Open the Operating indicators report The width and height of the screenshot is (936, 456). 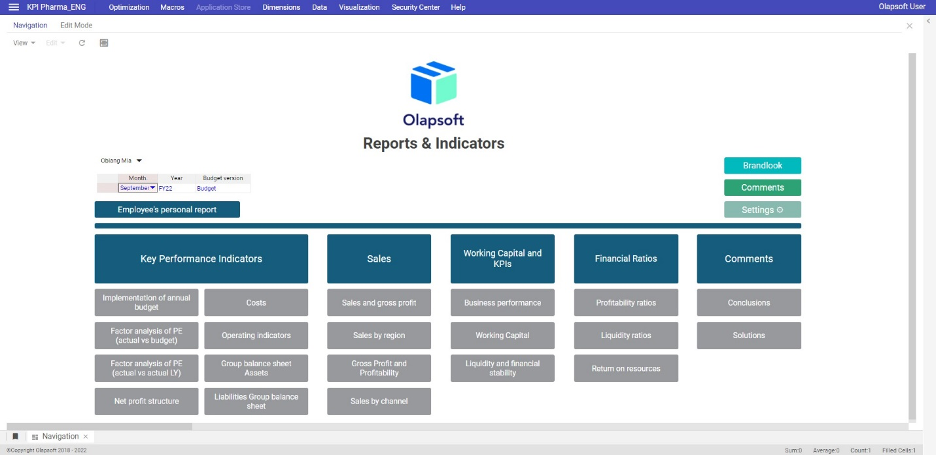(256, 335)
